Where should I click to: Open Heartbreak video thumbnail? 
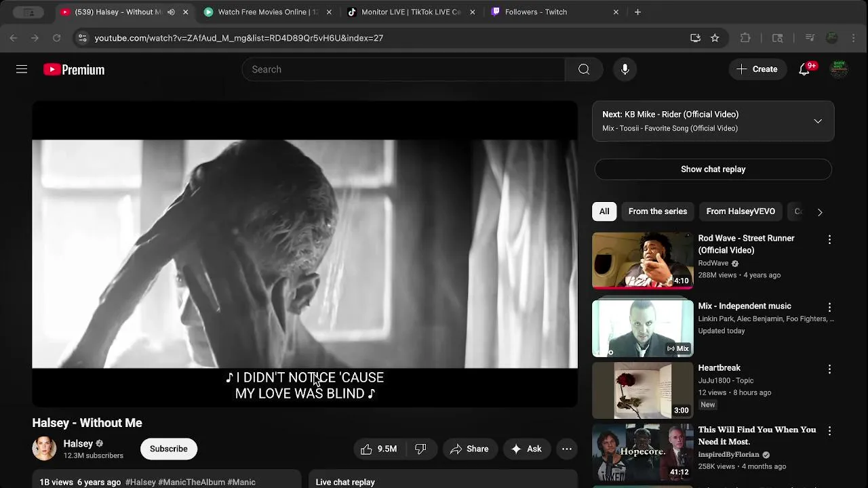(642, 390)
